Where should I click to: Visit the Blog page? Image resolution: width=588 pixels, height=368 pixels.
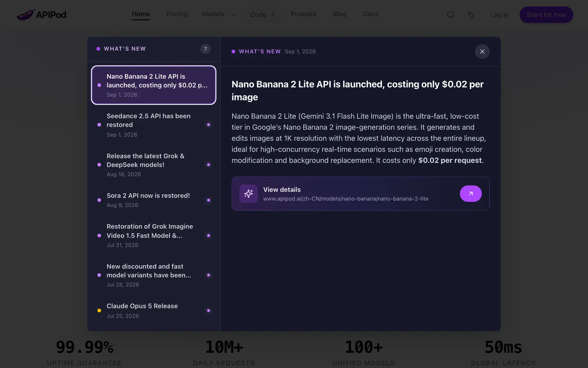click(340, 14)
